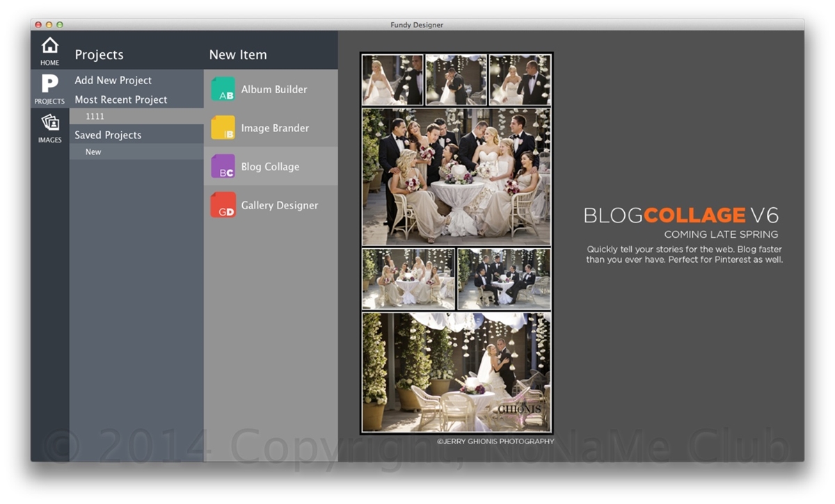Click the Blog Collage V6 preview collage
Screen dimensions: 835x504
tap(456, 243)
